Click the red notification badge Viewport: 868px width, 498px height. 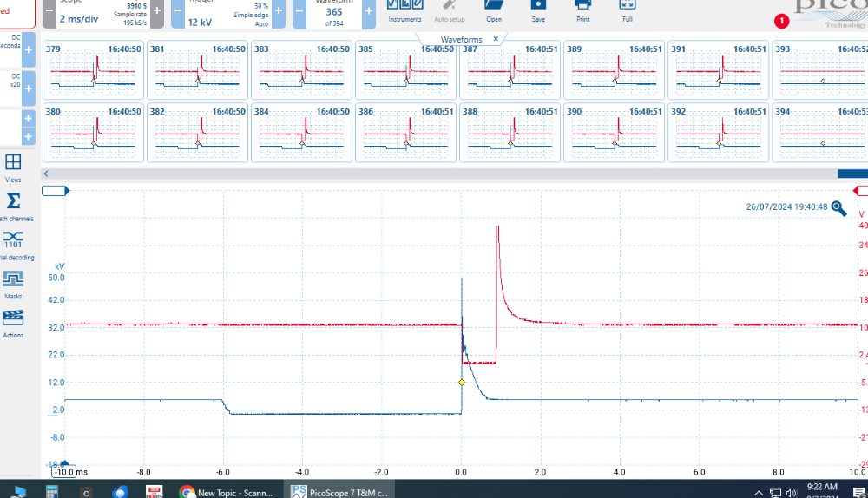point(781,20)
